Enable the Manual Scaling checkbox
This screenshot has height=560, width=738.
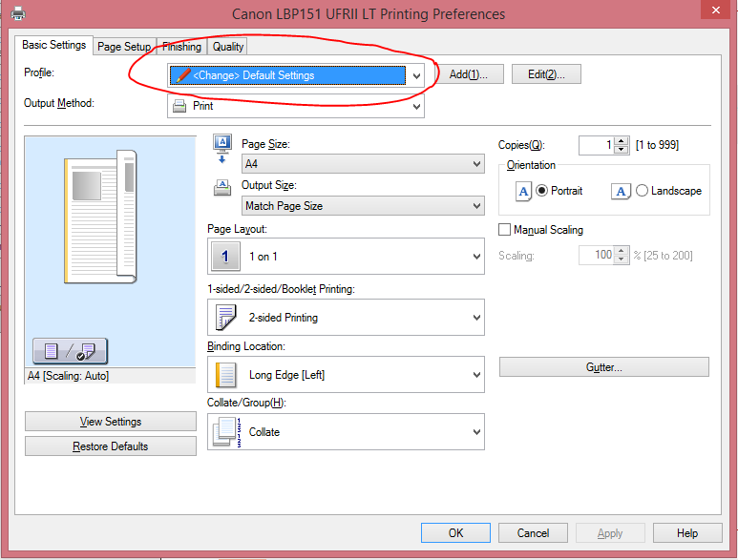pos(504,230)
